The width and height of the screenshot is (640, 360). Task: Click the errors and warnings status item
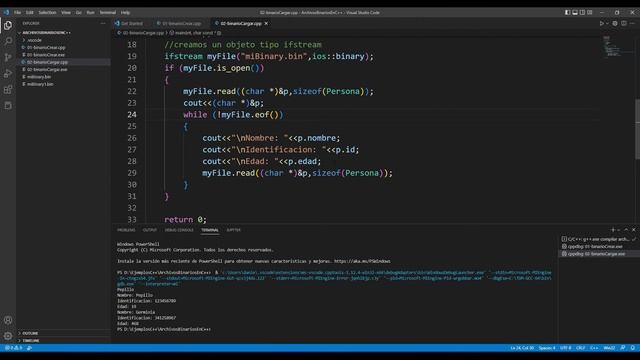[x=13, y=348]
